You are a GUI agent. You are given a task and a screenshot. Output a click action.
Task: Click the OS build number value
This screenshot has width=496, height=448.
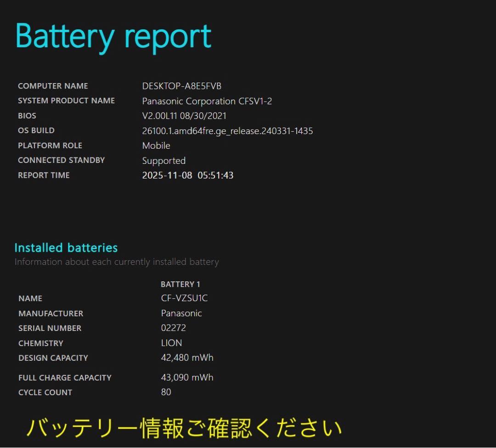[228, 131]
